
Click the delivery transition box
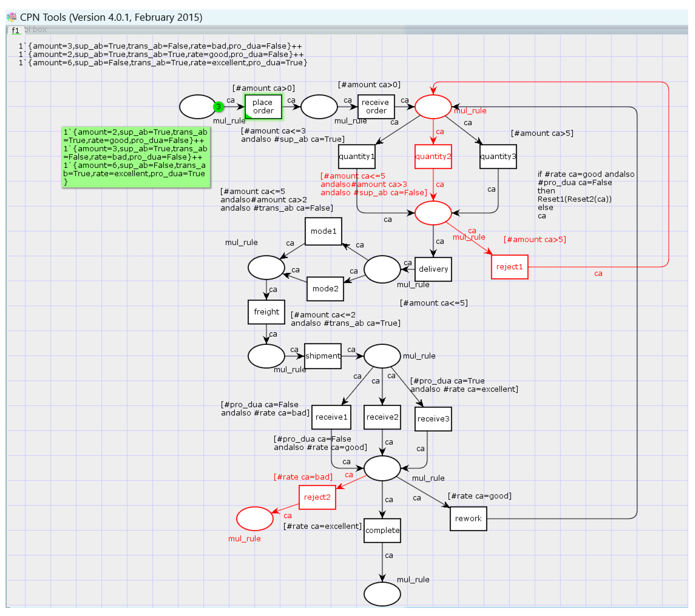pyautogui.click(x=433, y=269)
